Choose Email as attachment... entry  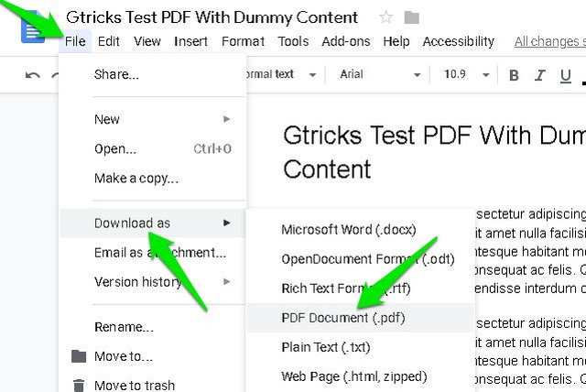coord(153,253)
